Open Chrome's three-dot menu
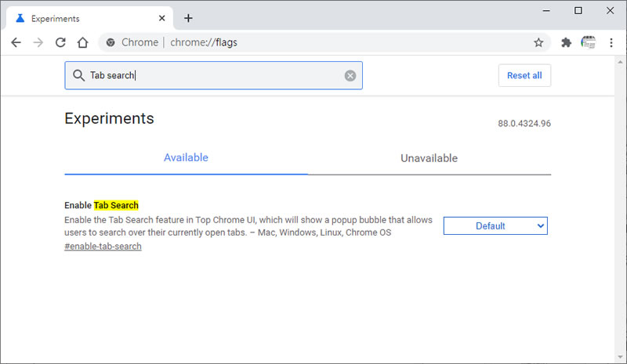Viewport: 627px width, 364px height. tap(611, 42)
